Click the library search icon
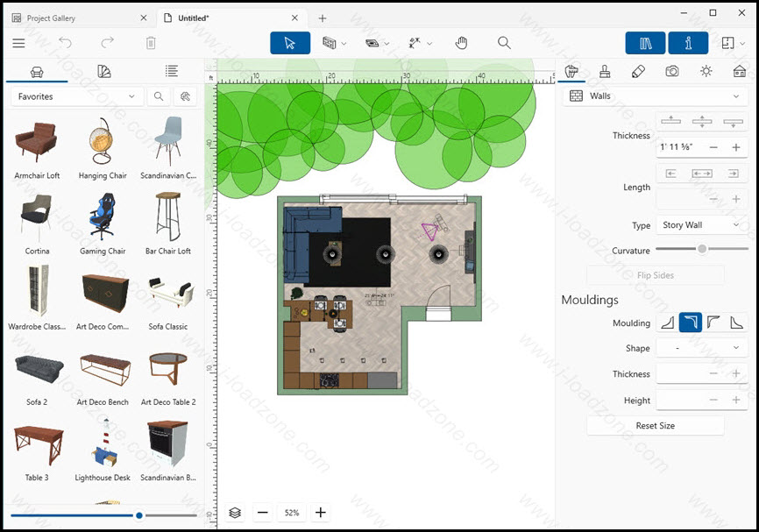This screenshot has width=759, height=532. pyautogui.click(x=159, y=96)
